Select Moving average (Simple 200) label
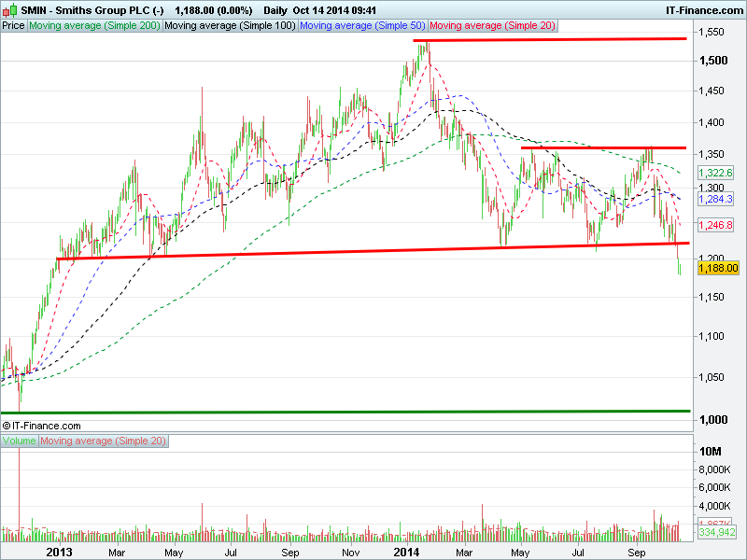 (x=94, y=26)
